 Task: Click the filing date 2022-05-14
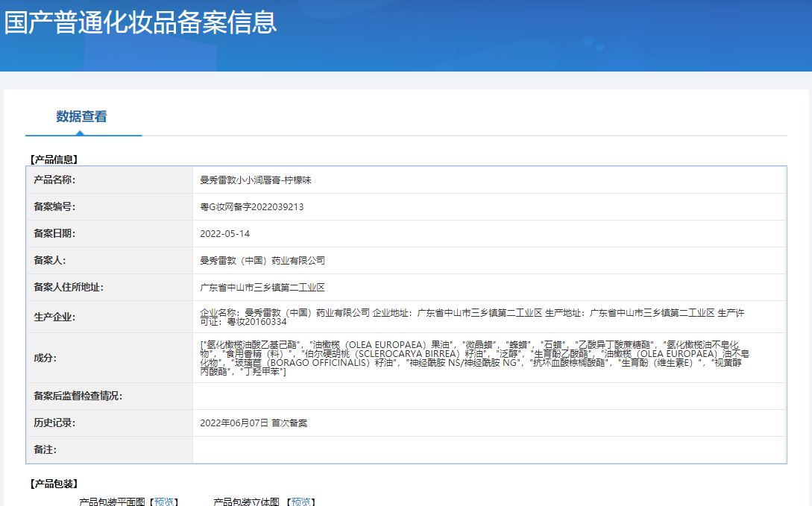[224, 234]
